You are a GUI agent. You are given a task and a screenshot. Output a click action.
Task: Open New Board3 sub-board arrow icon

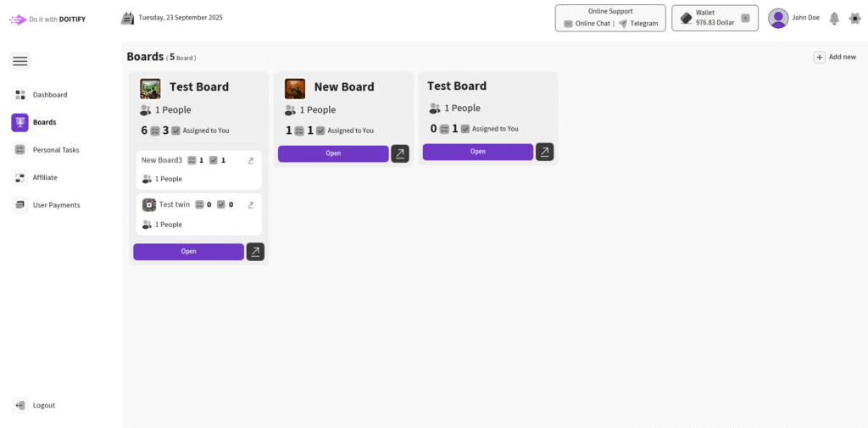point(250,160)
